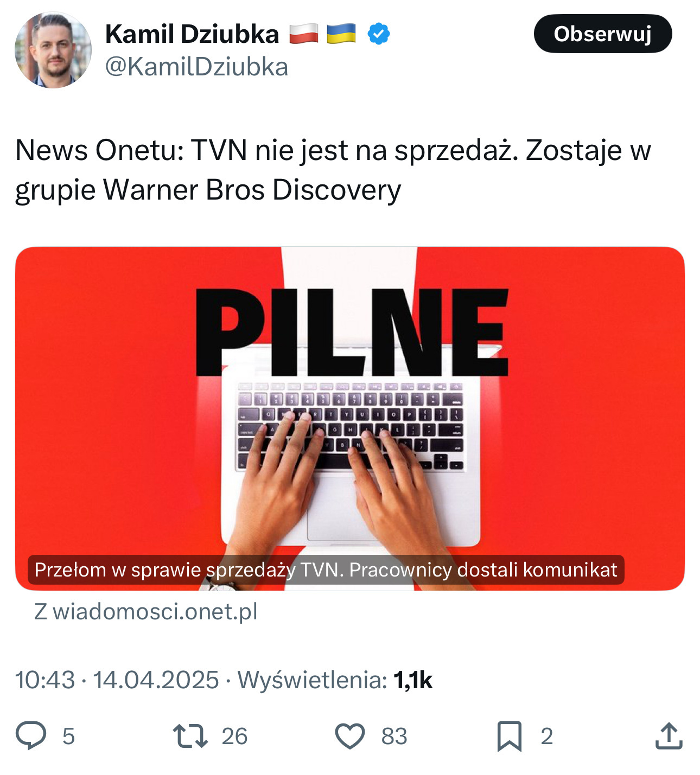Screen dimensions: 700x775
Task: Click the Ukrainian flag emoji beside the name
Action: click(x=341, y=34)
